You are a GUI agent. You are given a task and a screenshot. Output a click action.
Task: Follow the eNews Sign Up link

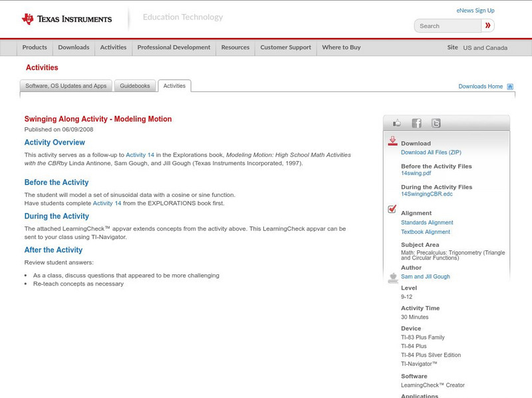[475, 11]
